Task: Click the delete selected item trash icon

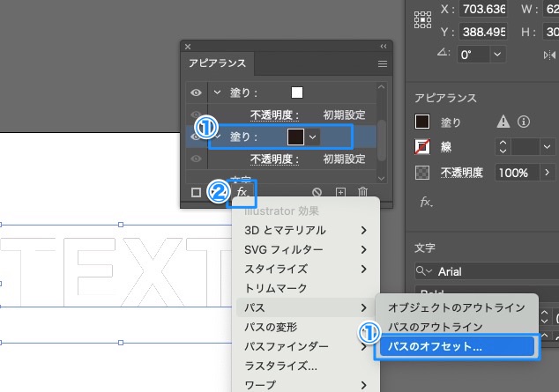Action: coord(361,192)
